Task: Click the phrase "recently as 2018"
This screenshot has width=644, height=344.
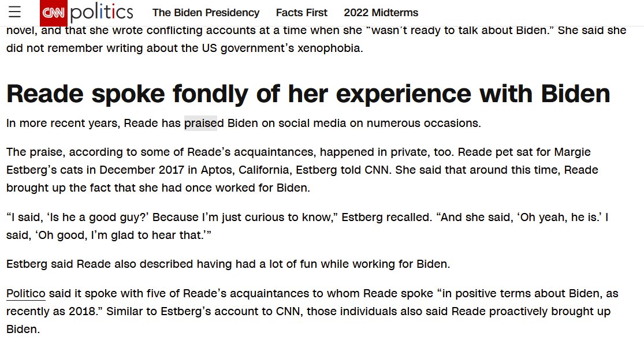Action: 53,311
